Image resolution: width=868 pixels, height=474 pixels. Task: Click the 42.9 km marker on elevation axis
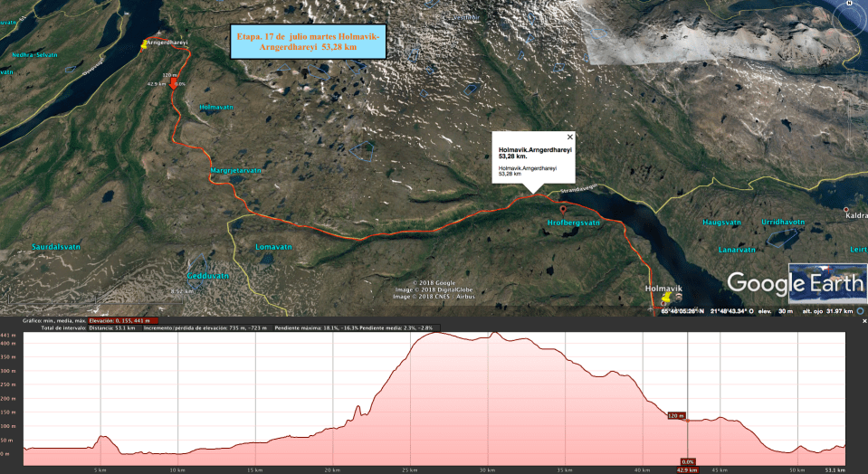pos(687,469)
